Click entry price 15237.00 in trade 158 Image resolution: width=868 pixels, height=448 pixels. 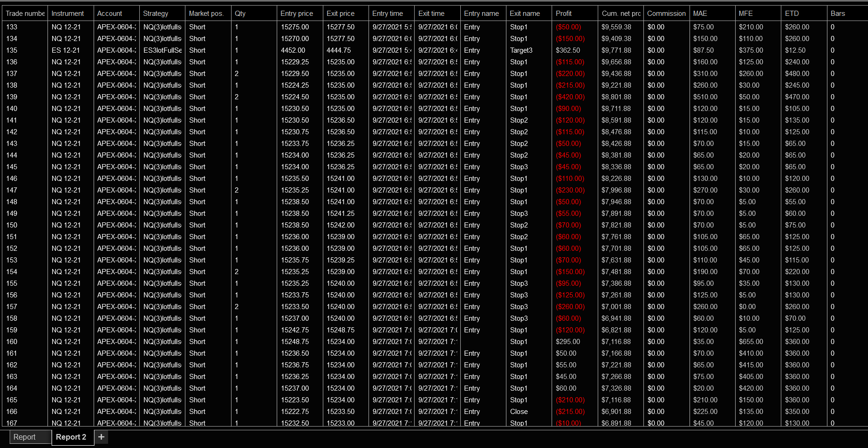tap(295, 318)
